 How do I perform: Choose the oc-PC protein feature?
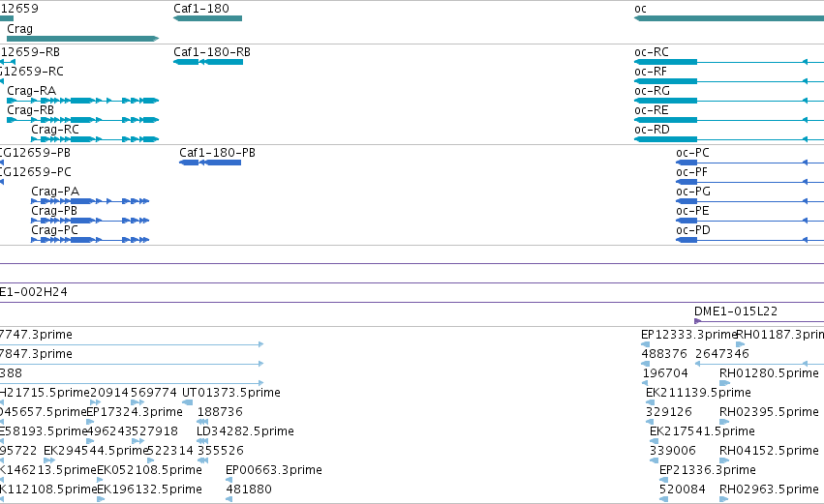click(749, 163)
